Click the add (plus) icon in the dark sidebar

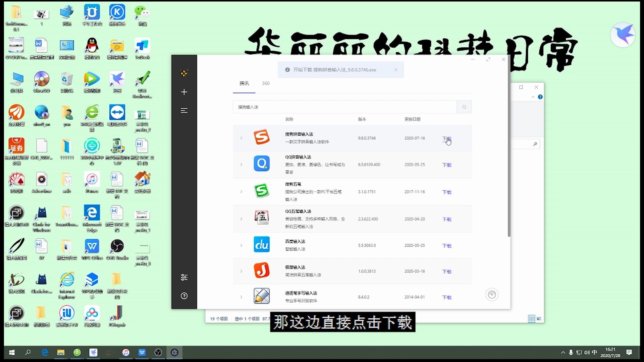[184, 92]
